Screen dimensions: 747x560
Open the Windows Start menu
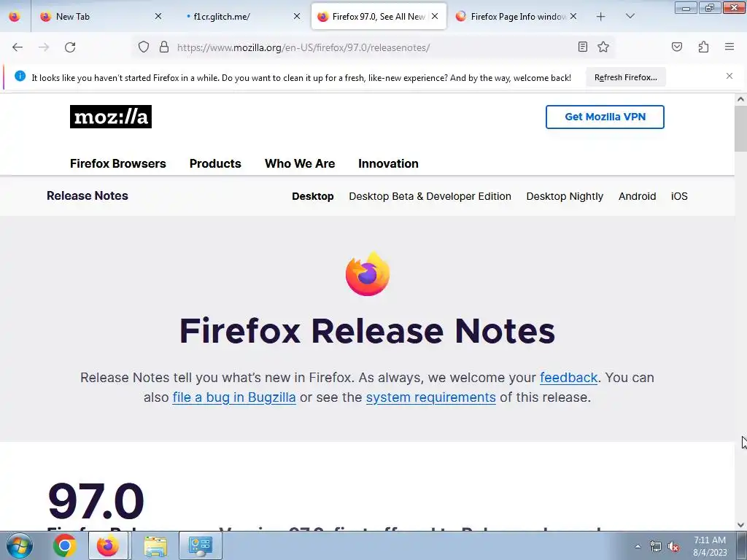(19, 545)
